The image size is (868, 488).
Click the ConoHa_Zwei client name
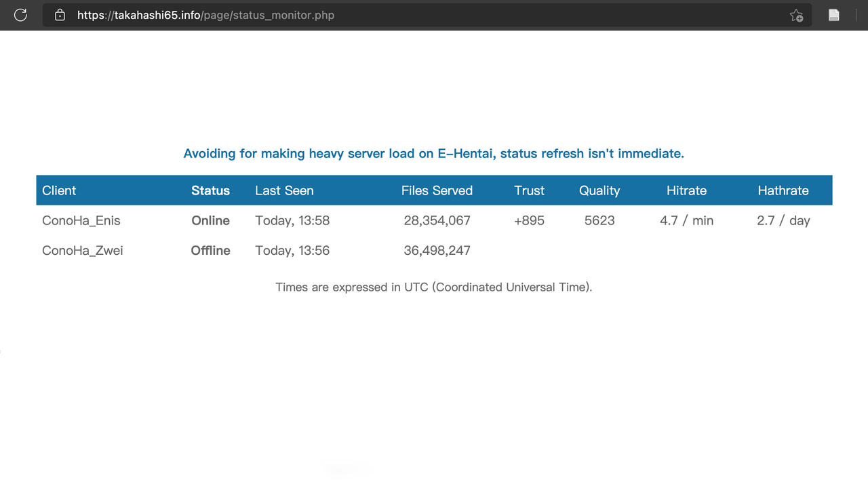83,250
